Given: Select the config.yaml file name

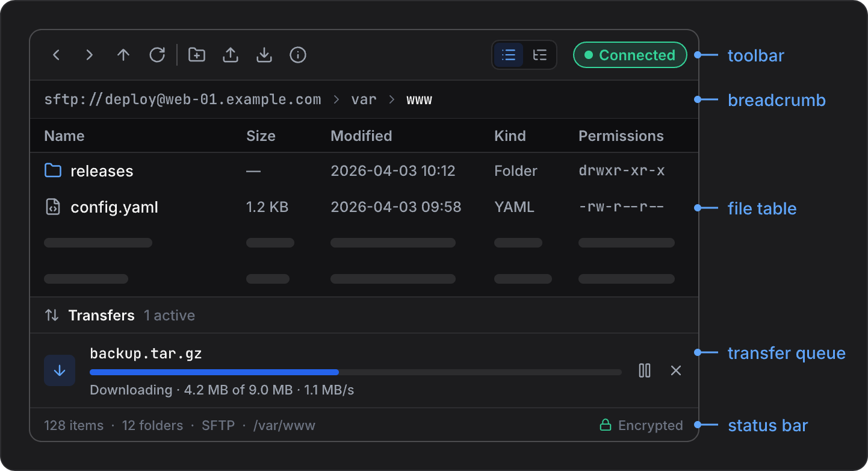Looking at the screenshot, I should pos(114,208).
